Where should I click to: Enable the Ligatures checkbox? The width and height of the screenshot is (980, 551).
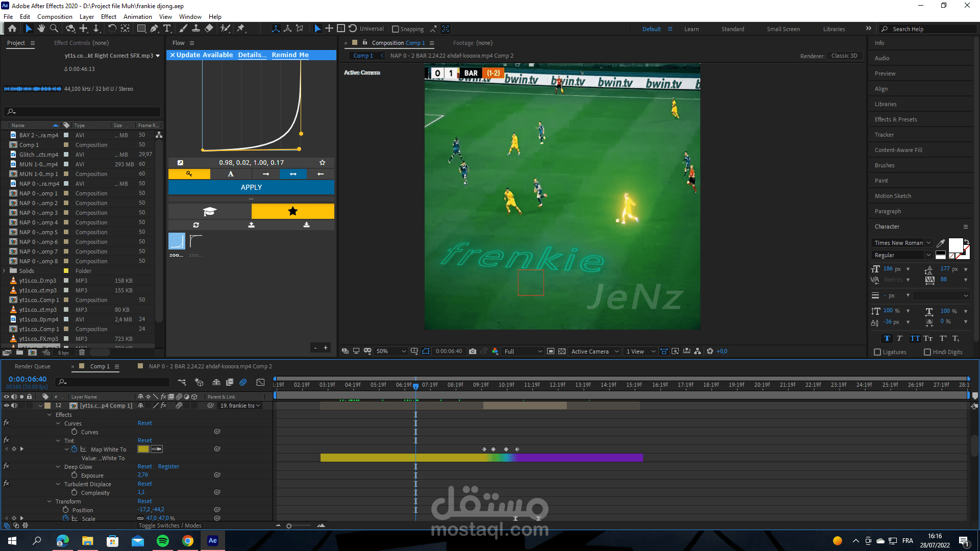[877, 352]
